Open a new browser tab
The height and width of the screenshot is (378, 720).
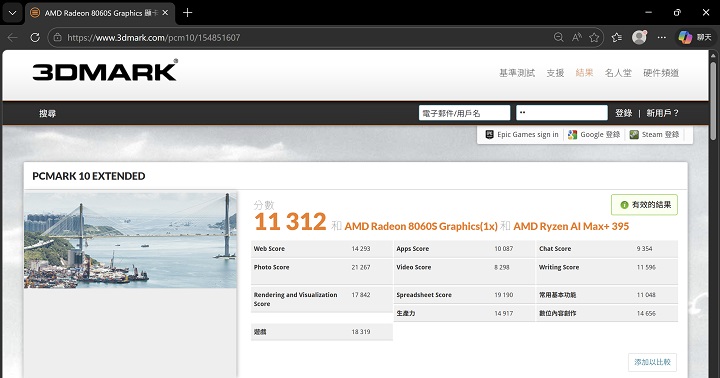187,13
